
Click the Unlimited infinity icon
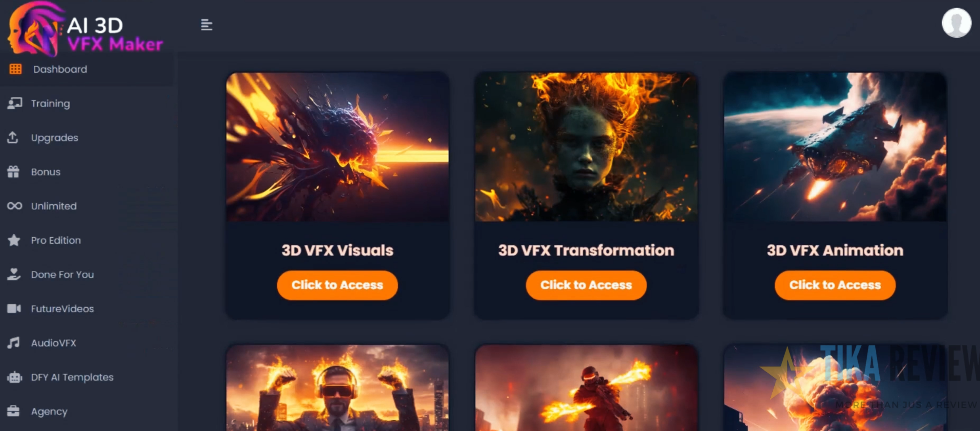15,206
